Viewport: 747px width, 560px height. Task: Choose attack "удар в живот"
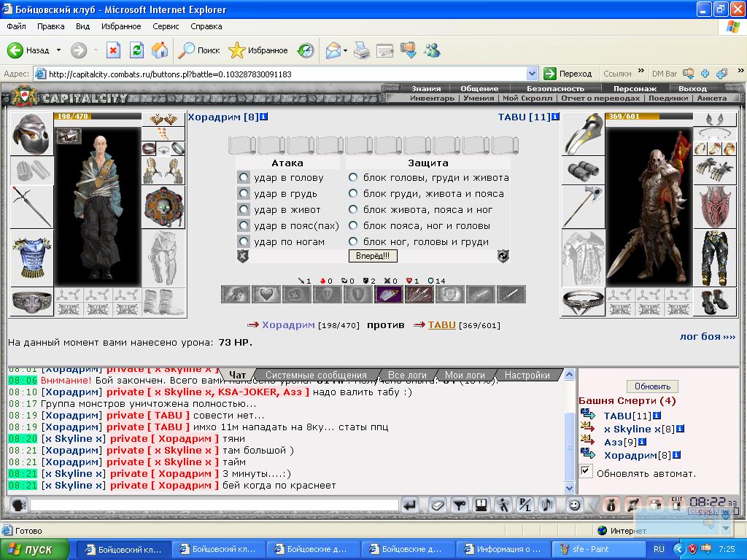pos(244,209)
